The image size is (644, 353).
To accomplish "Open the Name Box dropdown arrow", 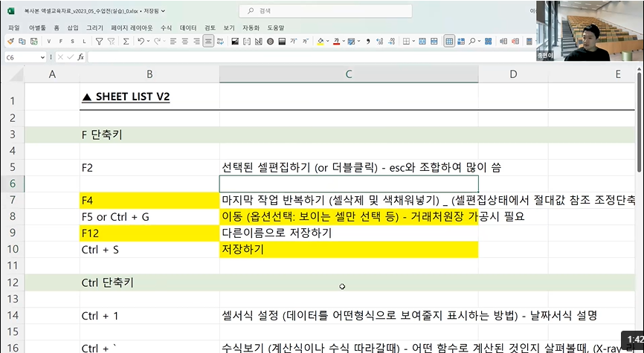I will click(42, 57).
